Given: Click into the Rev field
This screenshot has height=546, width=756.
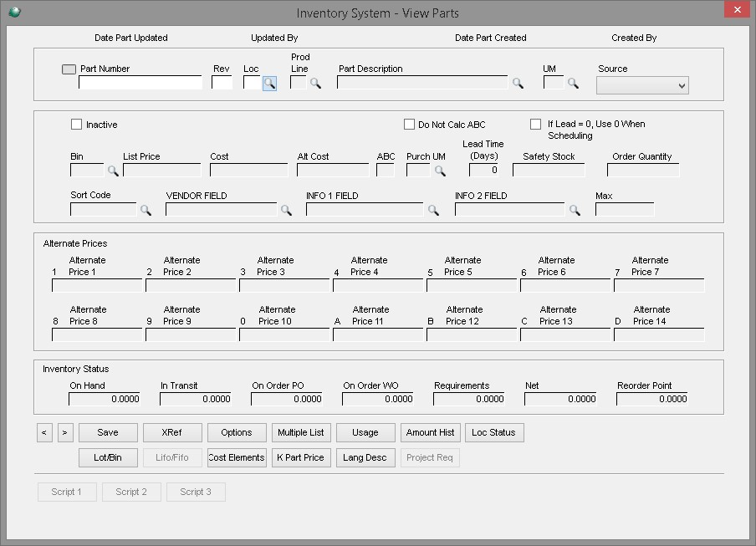Looking at the screenshot, I should (x=222, y=83).
